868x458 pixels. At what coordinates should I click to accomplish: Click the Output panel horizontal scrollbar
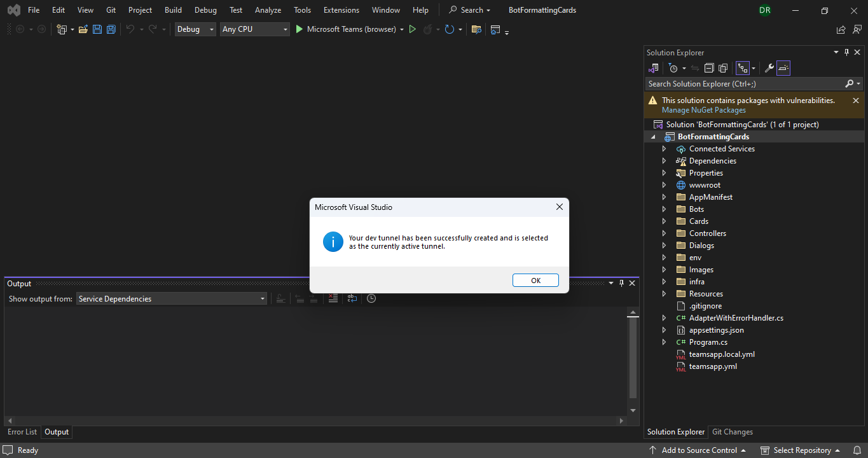coord(315,420)
